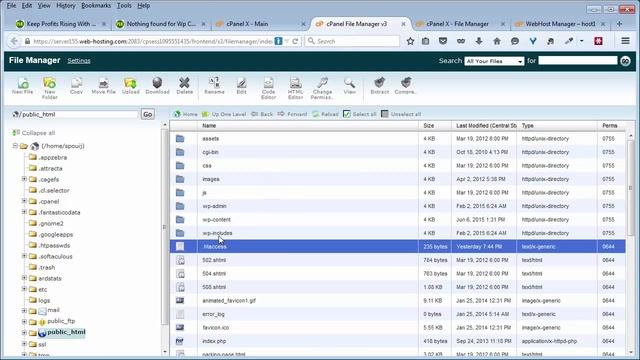Go Forward in file manager

click(x=292, y=114)
